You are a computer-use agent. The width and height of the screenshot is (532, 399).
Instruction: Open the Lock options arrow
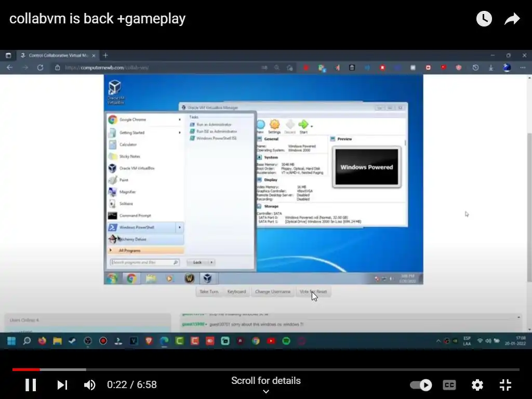click(211, 262)
